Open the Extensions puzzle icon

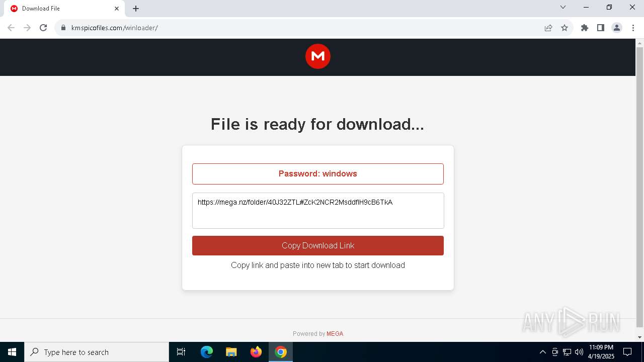pos(585,28)
